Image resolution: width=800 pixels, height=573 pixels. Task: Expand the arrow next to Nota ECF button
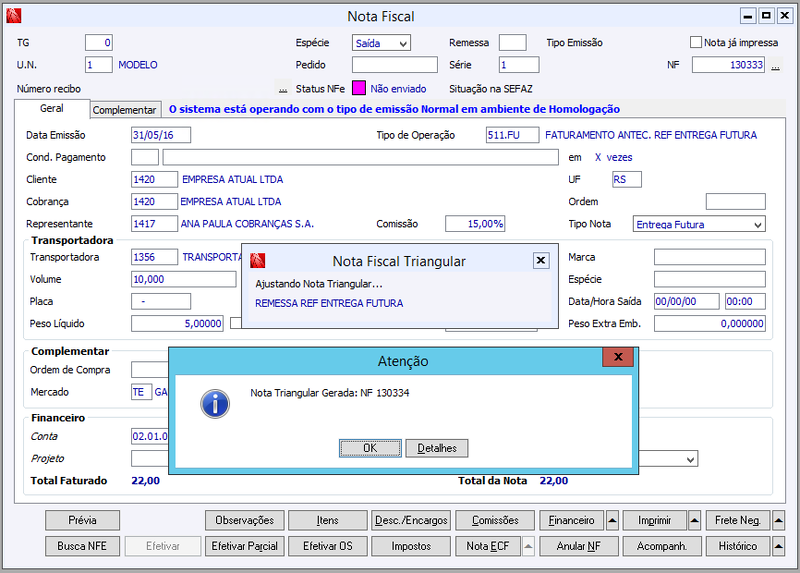coord(529,546)
